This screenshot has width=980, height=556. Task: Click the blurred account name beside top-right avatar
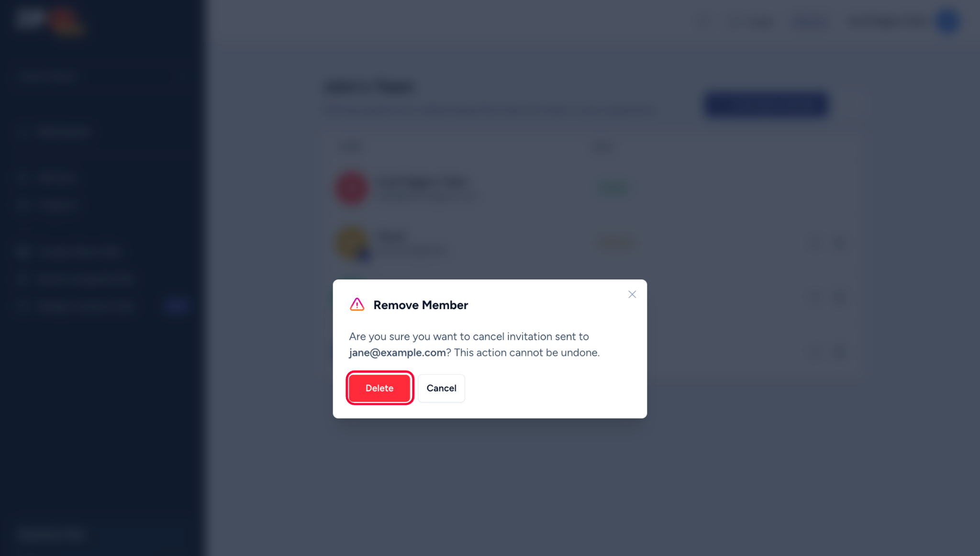(888, 22)
